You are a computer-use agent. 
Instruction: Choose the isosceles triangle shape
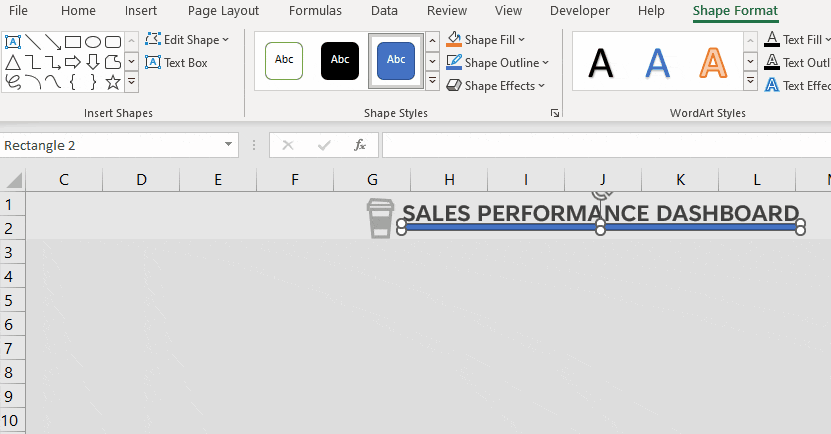[13, 62]
